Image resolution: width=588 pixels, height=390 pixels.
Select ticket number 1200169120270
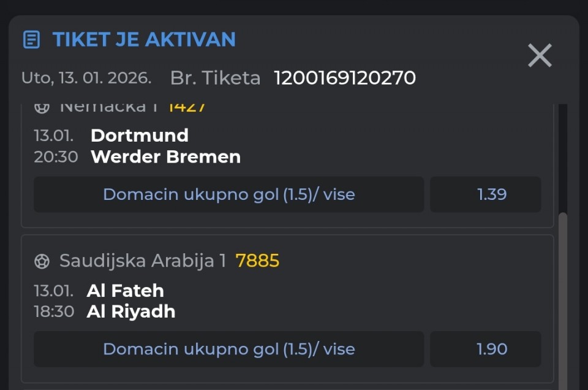[x=345, y=78]
